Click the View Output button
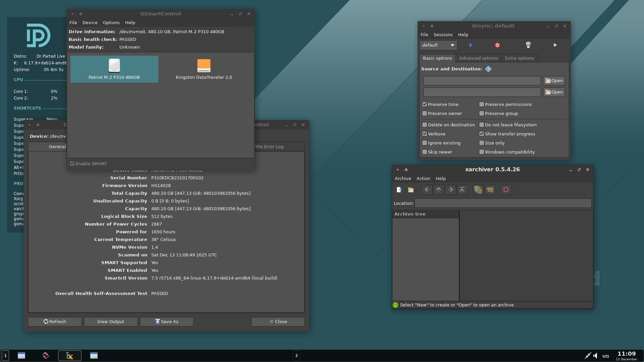 [x=111, y=321]
